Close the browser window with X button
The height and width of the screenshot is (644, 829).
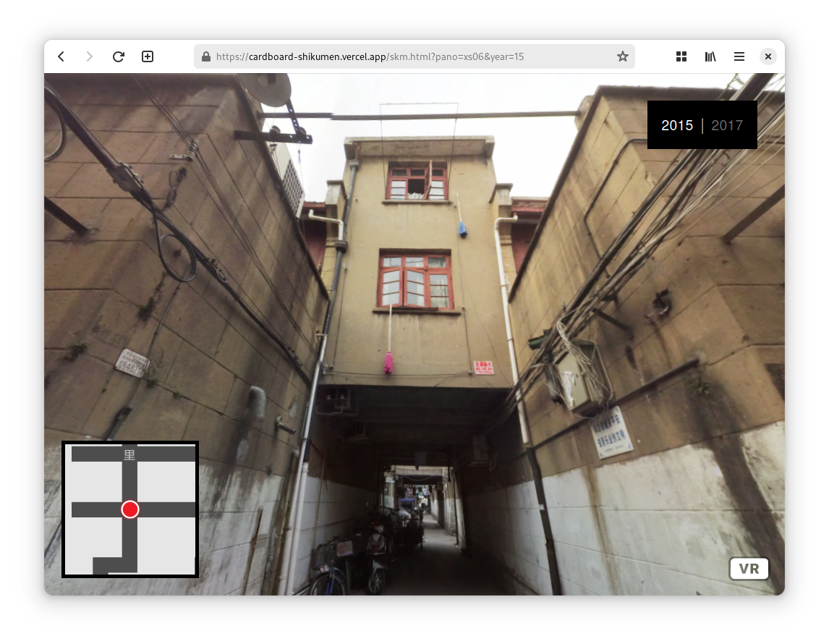(768, 56)
